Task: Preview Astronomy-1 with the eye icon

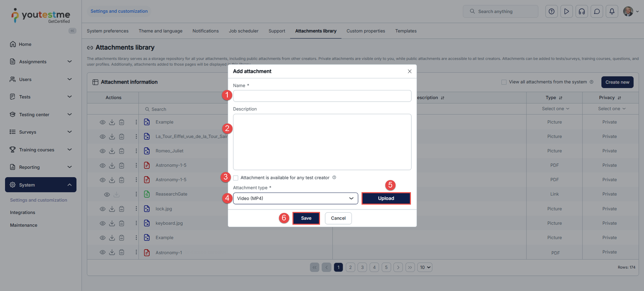Action: tap(103, 252)
